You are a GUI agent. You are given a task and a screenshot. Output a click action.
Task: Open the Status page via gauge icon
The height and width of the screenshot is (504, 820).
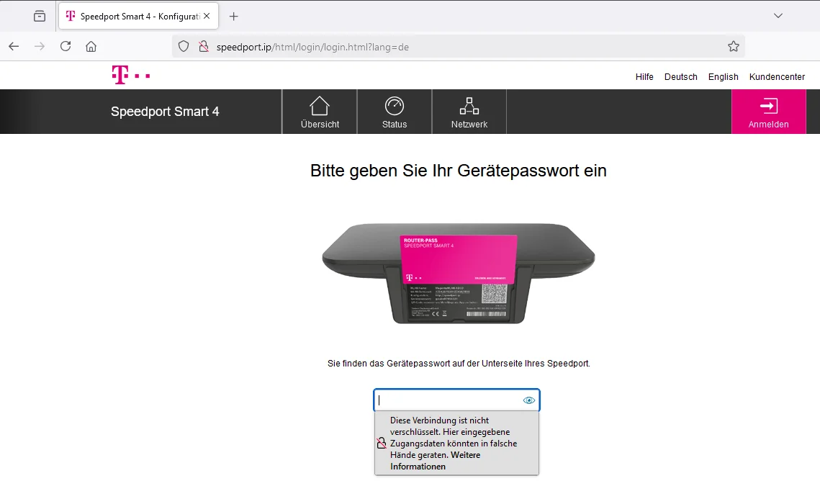[x=394, y=107]
